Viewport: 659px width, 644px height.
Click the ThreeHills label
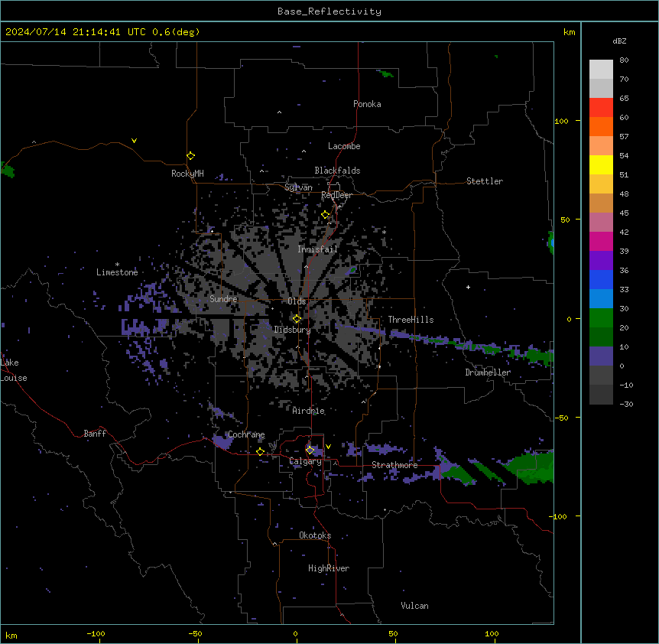(x=411, y=320)
